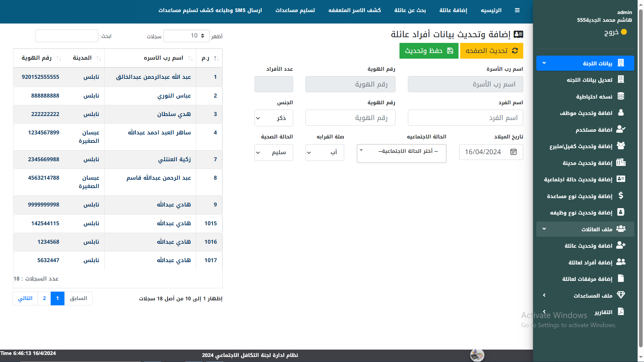
Task: Select إضافة وتحديث مدينة city icon
Action: click(621, 163)
